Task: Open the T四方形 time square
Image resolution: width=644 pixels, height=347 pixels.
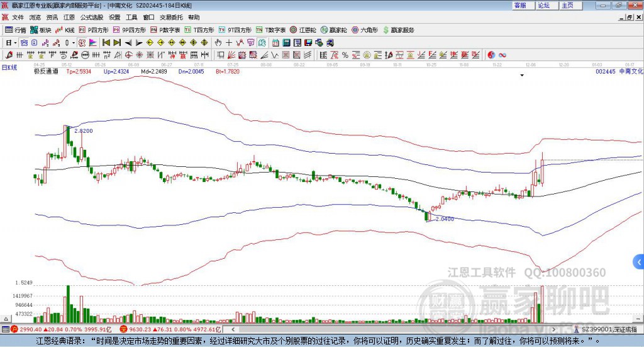Action: (x=199, y=30)
